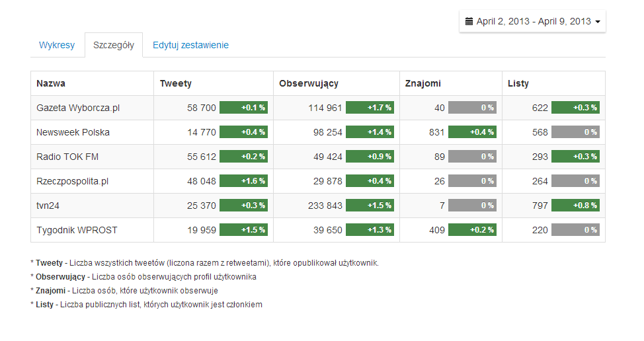Click the Radio TOK FM name
The height and width of the screenshot is (341, 644).
coord(67,157)
